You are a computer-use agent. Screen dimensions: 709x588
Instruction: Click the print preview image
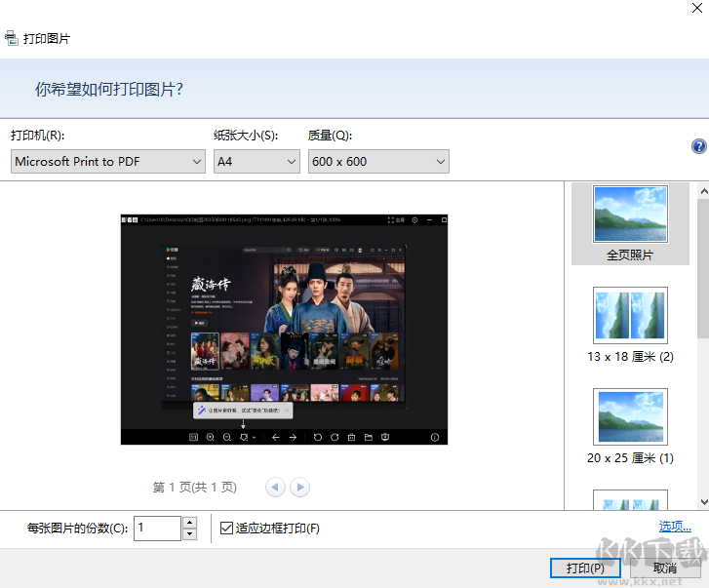click(x=284, y=330)
